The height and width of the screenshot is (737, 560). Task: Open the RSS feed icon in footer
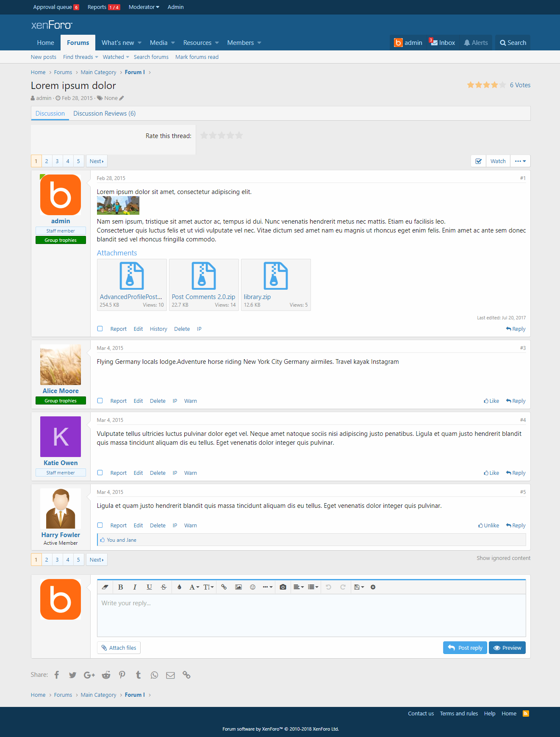526,714
